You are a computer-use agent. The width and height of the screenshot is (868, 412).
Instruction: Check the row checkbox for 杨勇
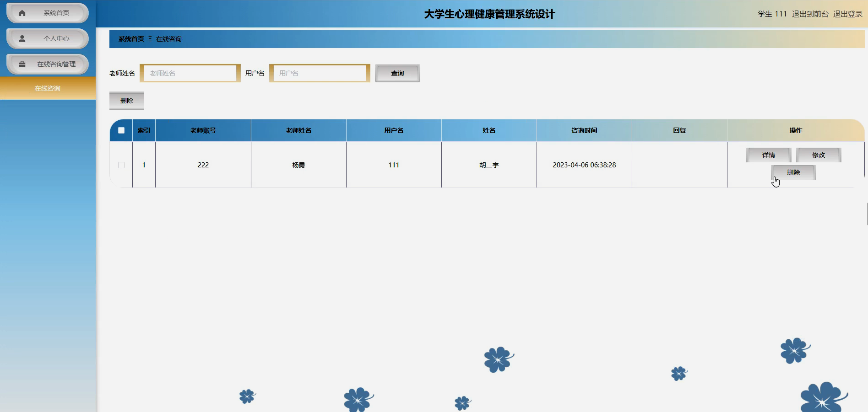tap(121, 165)
